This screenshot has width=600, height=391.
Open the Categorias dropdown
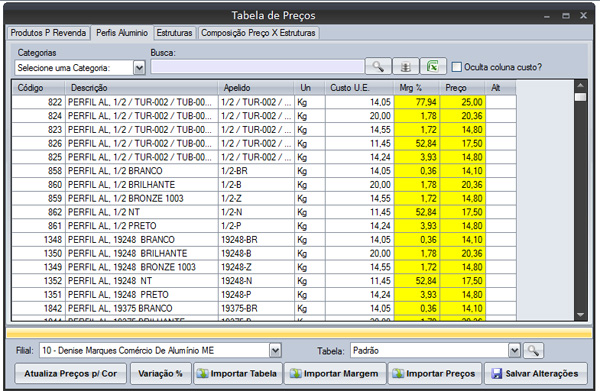(x=139, y=68)
